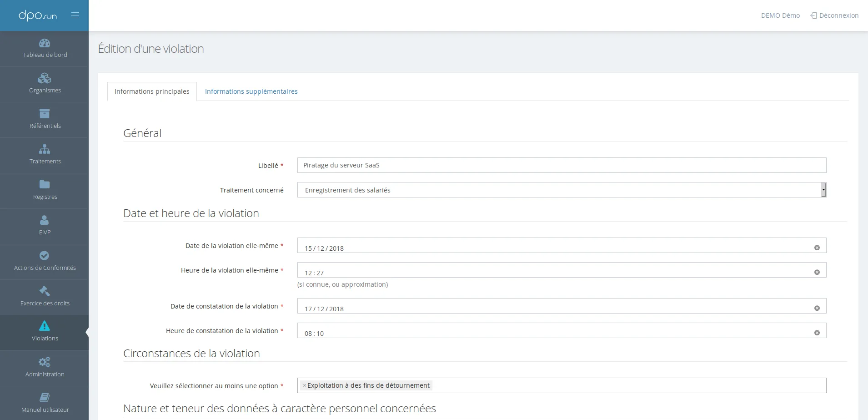Clear the violation date 15/12/2018
This screenshot has width=868, height=420.
[x=817, y=248]
